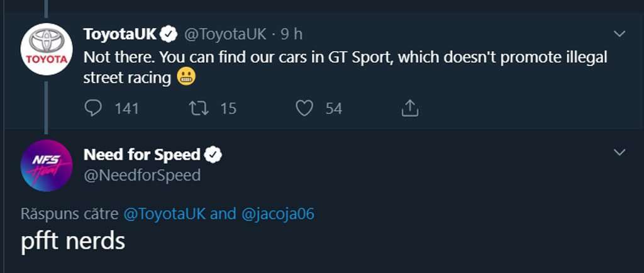Open the share icon on ToyotaUK tweet
Viewport: 644px width, 273px height.
click(409, 109)
